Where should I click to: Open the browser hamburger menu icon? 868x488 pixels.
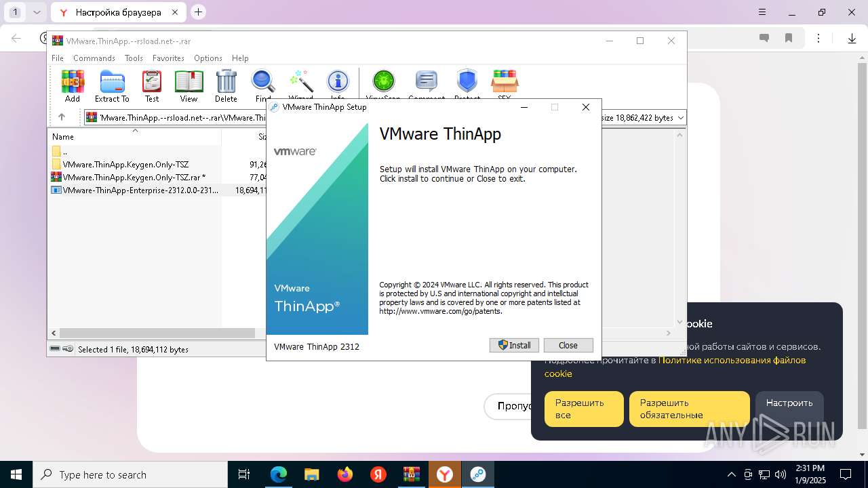(762, 12)
